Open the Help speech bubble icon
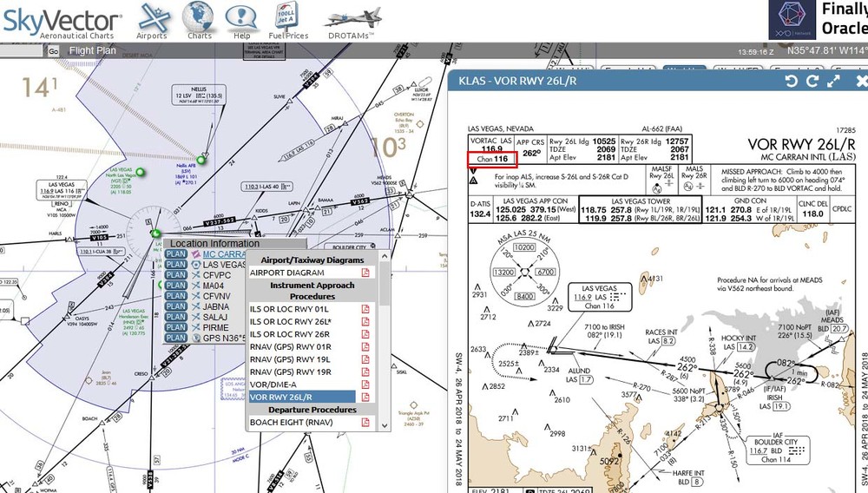 tap(241, 20)
